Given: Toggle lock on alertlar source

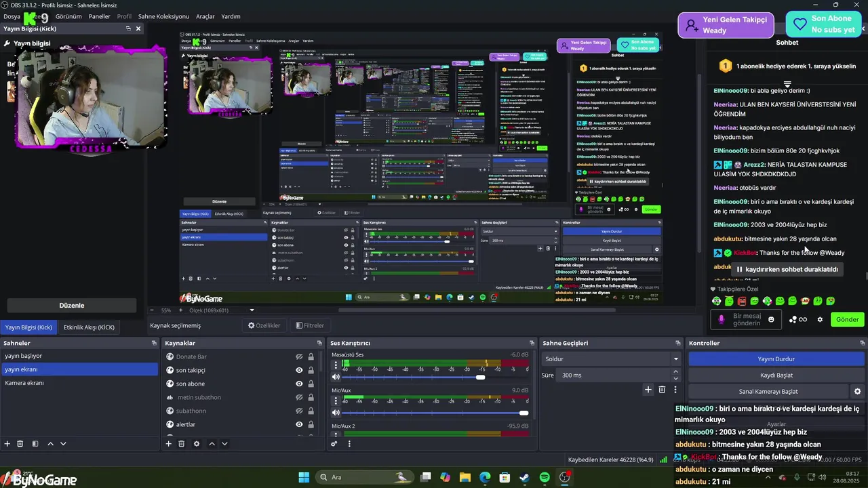Looking at the screenshot, I should tap(311, 424).
